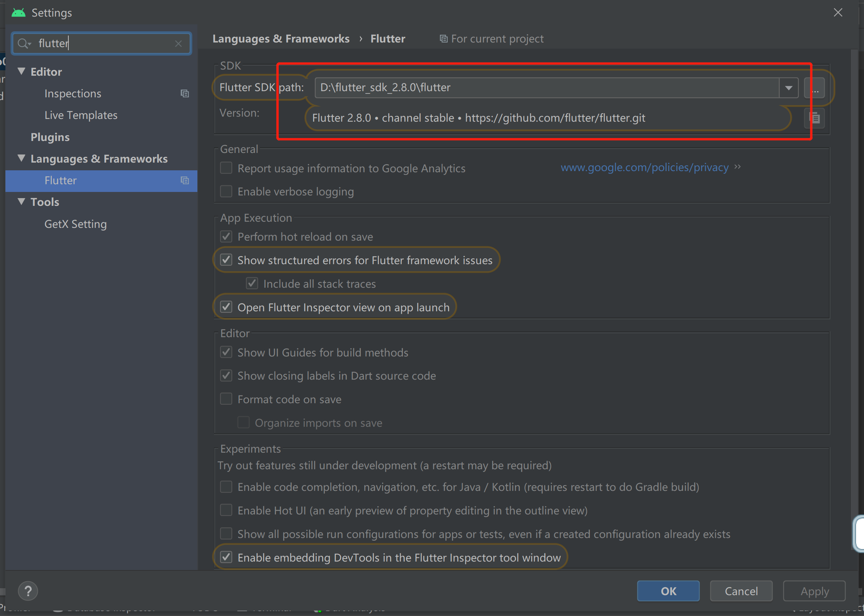Toggle Format code on save checkbox

[x=226, y=399]
